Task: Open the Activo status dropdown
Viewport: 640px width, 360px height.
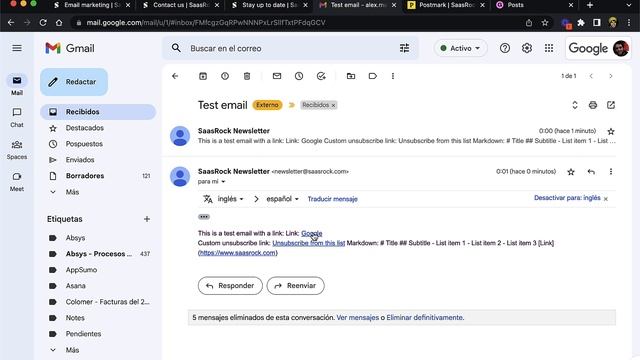Action: [460, 48]
